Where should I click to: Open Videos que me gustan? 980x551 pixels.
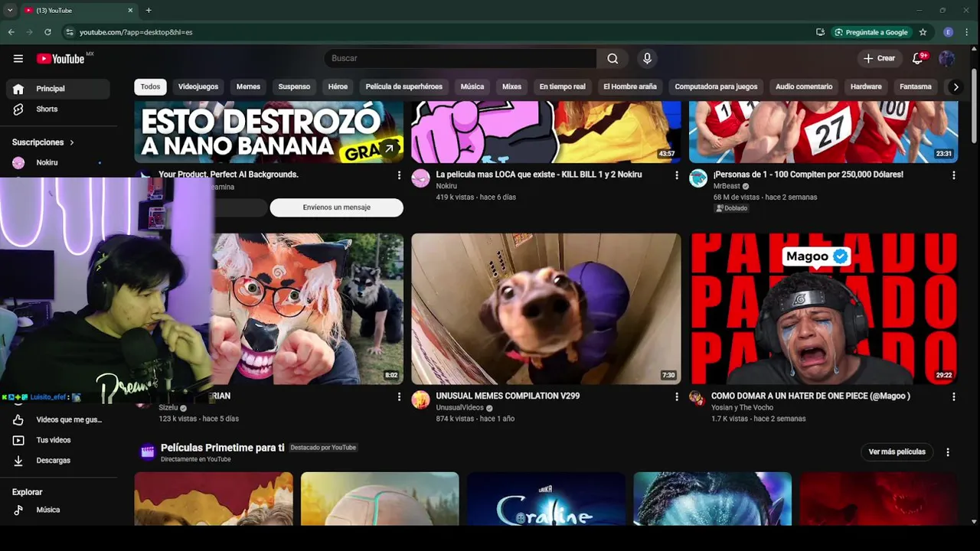[58, 419]
